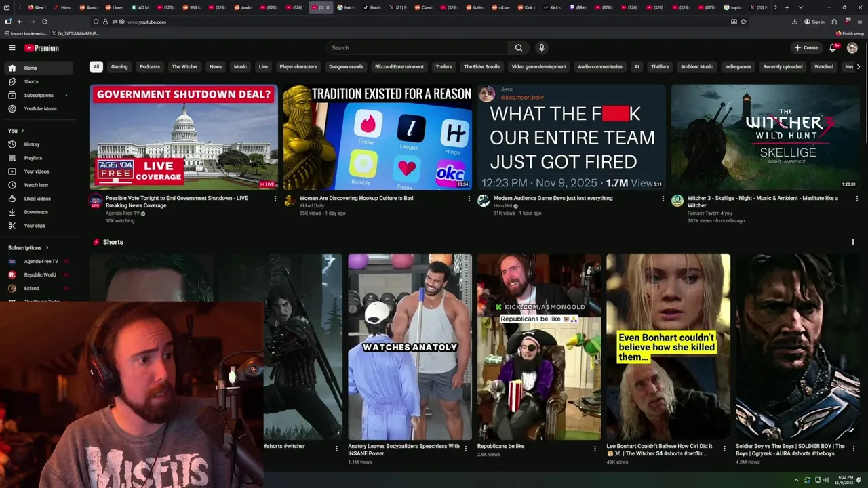
Task: Open Agenda-Free TV subscription channel
Action: click(38, 262)
